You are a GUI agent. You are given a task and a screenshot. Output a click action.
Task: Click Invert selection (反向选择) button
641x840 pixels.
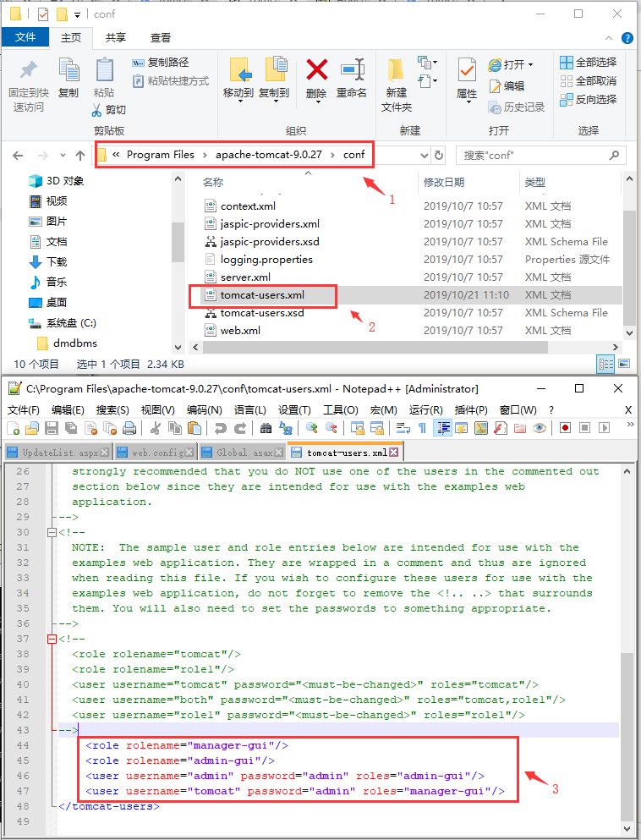589,100
